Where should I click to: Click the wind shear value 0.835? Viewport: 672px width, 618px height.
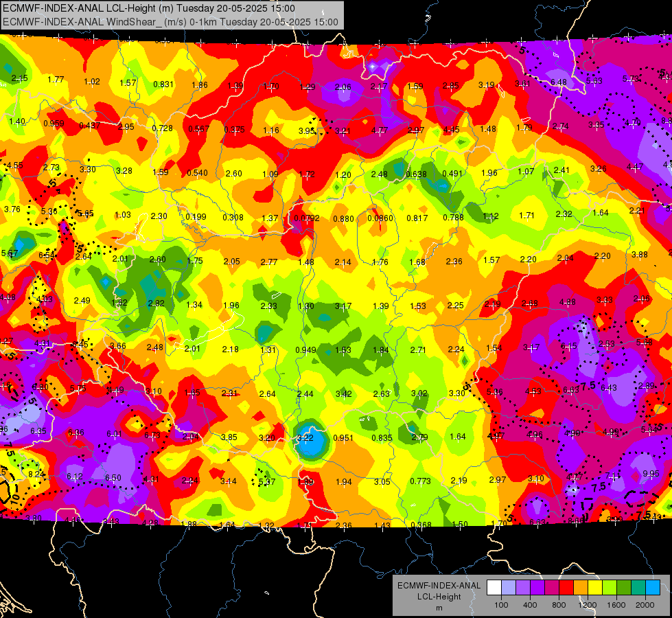[382, 437]
